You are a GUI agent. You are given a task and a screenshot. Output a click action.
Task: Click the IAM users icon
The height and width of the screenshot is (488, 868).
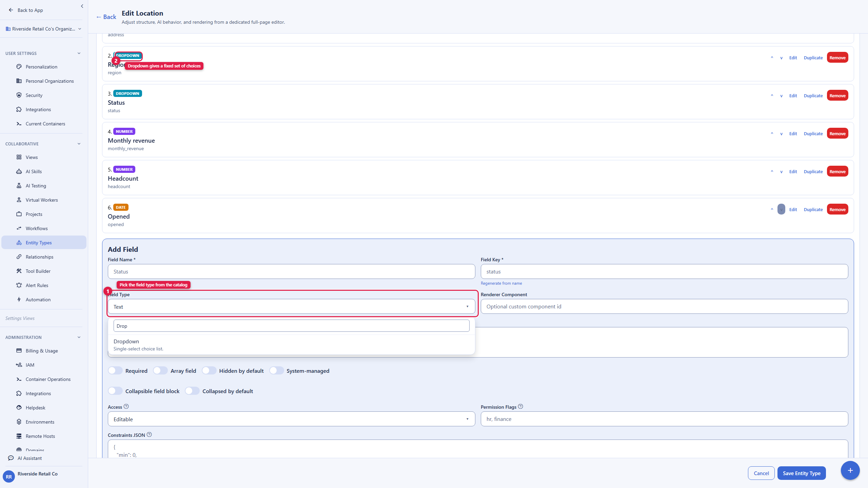19,365
